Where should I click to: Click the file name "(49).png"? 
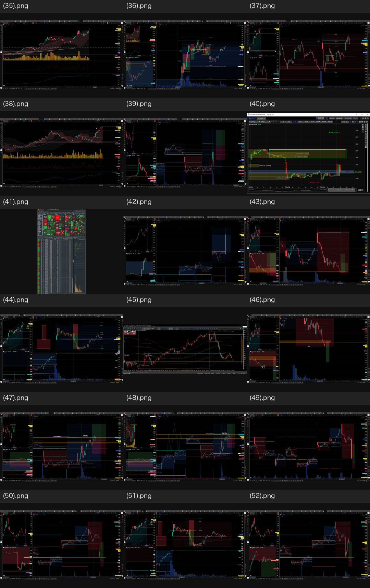pyautogui.click(x=262, y=398)
